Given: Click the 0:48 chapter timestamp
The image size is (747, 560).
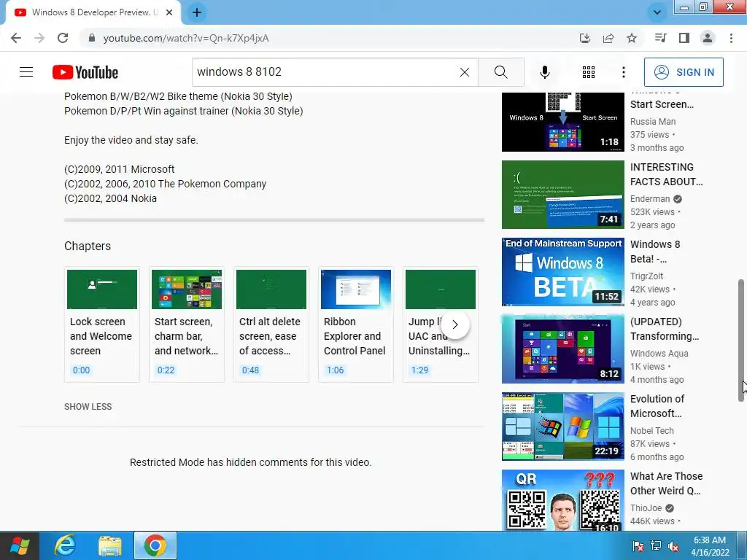Looking at the screenshot, I should click(251, 370).
